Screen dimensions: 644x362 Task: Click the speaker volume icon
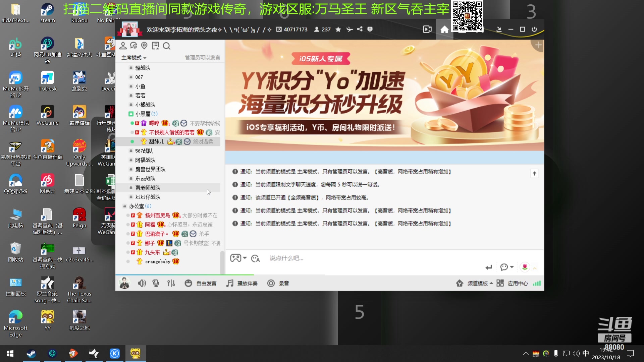click(142, 283)
